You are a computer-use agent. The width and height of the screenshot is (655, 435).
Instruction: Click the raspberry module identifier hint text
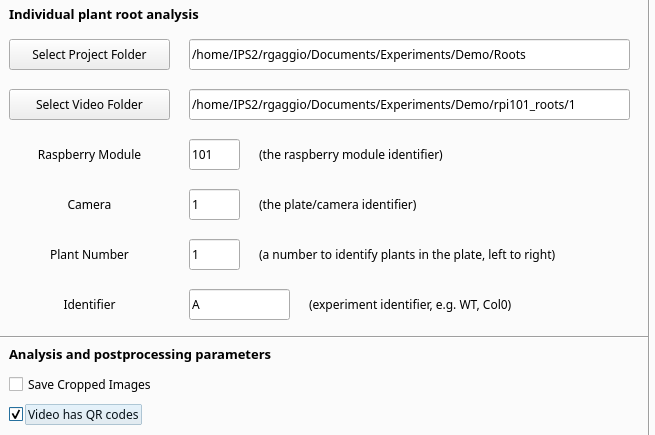(x=350, y=155)
